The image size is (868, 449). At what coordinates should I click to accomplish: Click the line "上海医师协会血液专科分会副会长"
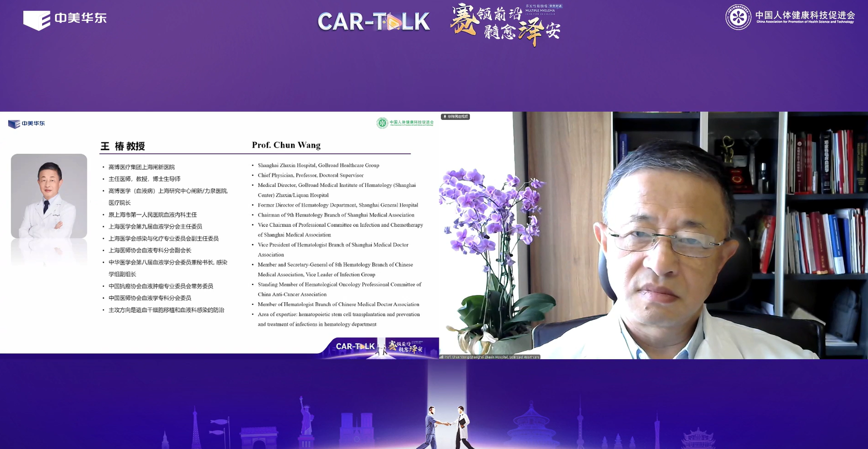pyautogui.click(x=150, y=250)
